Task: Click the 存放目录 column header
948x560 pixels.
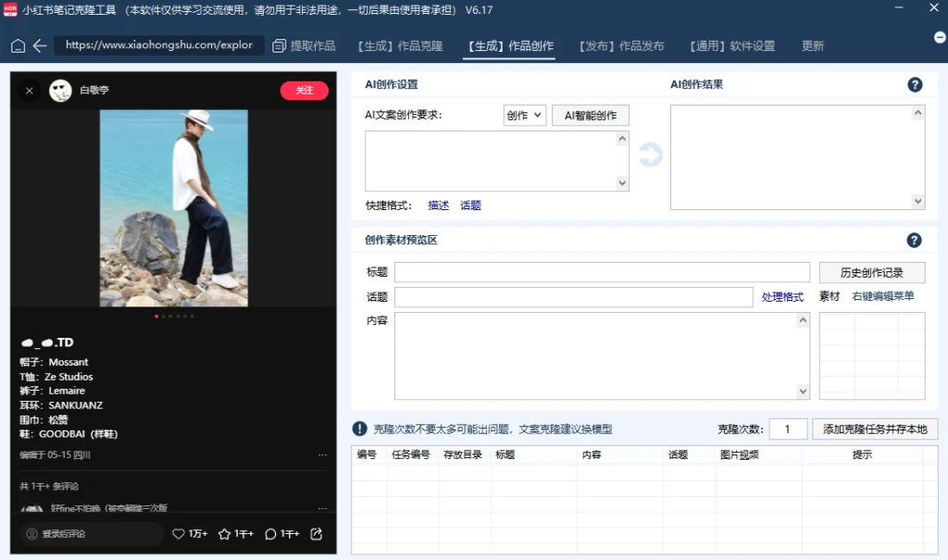Action: (x=463, y=454)
